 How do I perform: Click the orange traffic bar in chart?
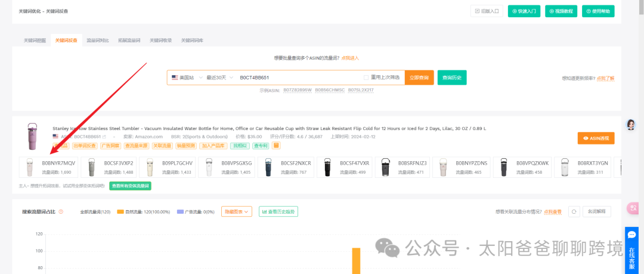point(356,261)
